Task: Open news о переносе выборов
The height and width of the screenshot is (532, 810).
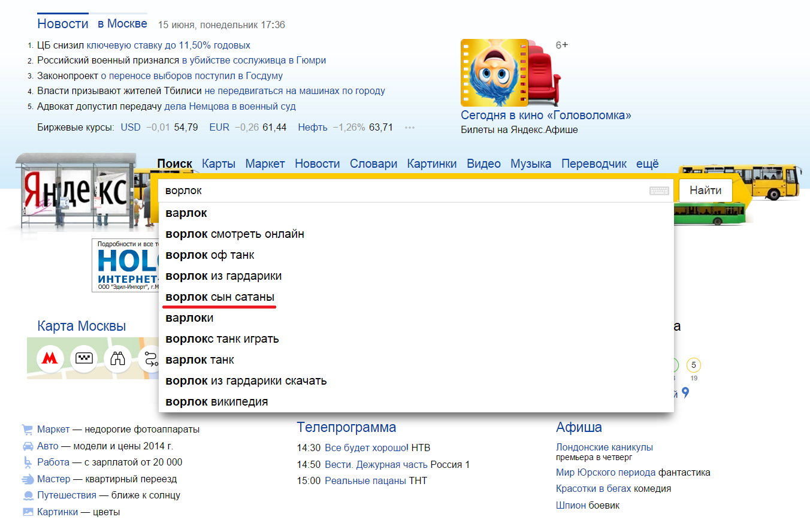Action: 192,76
